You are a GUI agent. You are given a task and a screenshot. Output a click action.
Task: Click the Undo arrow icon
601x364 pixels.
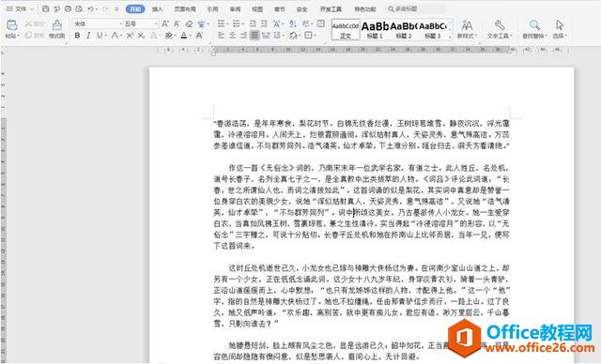coord(90,8)
